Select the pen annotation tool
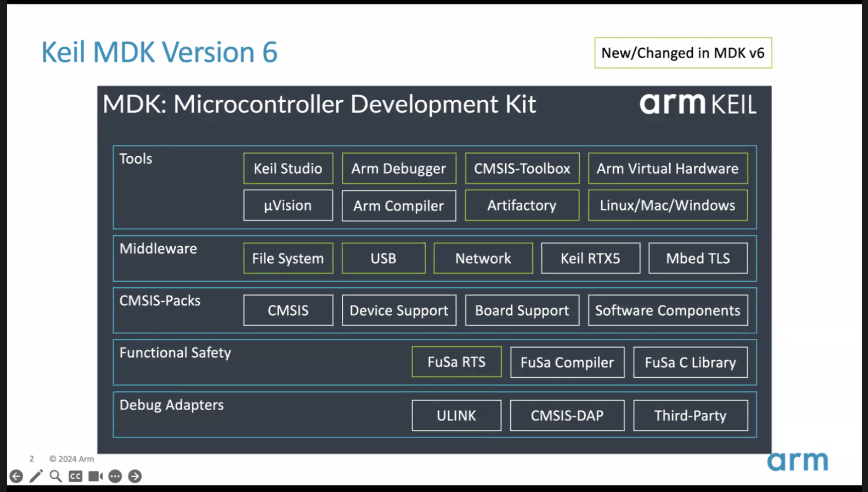Image resolution: width=868 pixels, height=492 pixels. click(36, 476)
